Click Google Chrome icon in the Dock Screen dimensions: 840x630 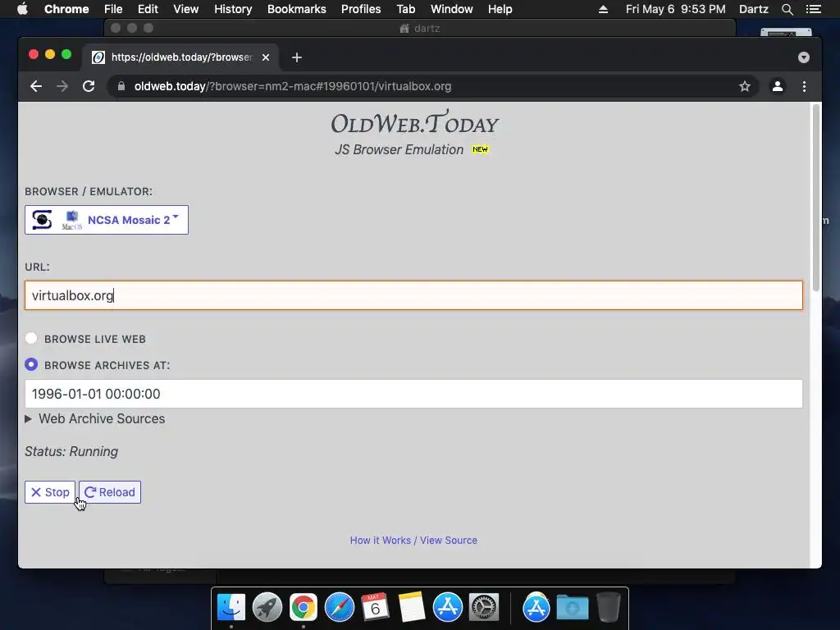[304, 608]
